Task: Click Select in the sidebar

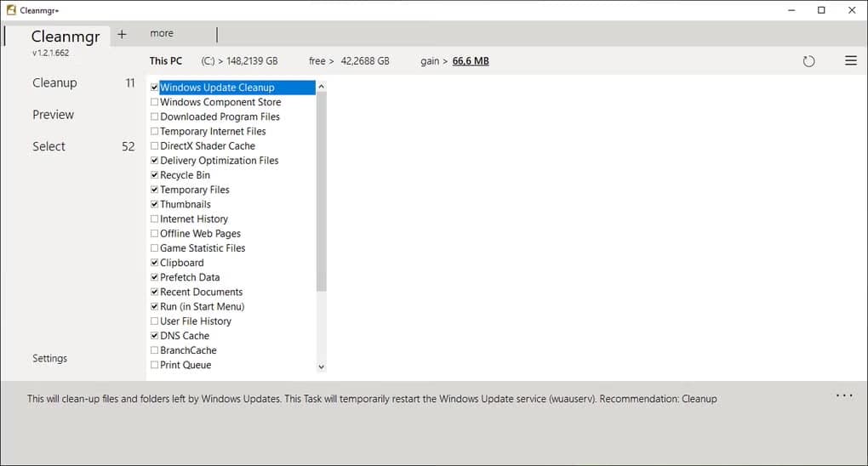Action: pyautogui.click(x=49, y=146)
